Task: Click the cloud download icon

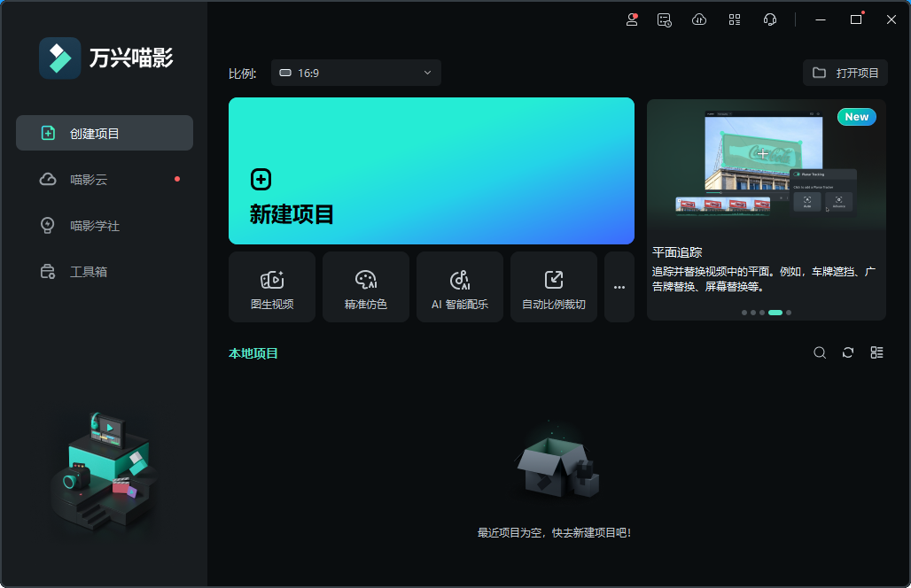Action: pos(699,19)
